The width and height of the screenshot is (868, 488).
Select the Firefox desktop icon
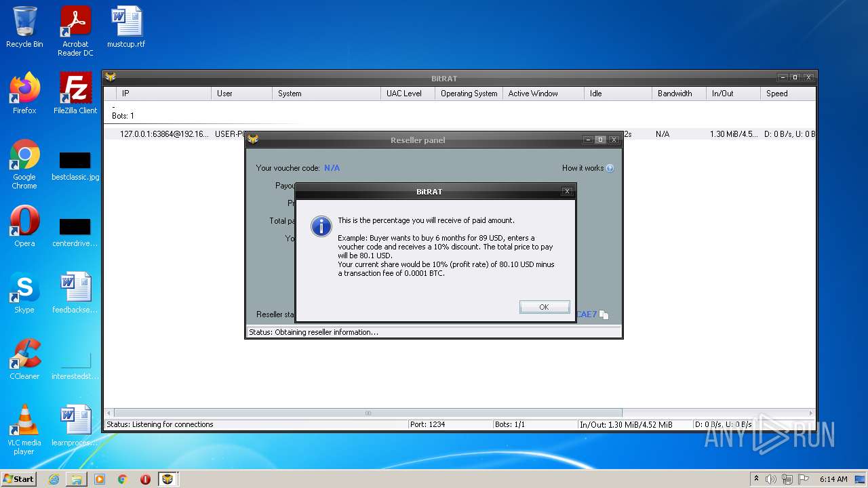point(24,94)
